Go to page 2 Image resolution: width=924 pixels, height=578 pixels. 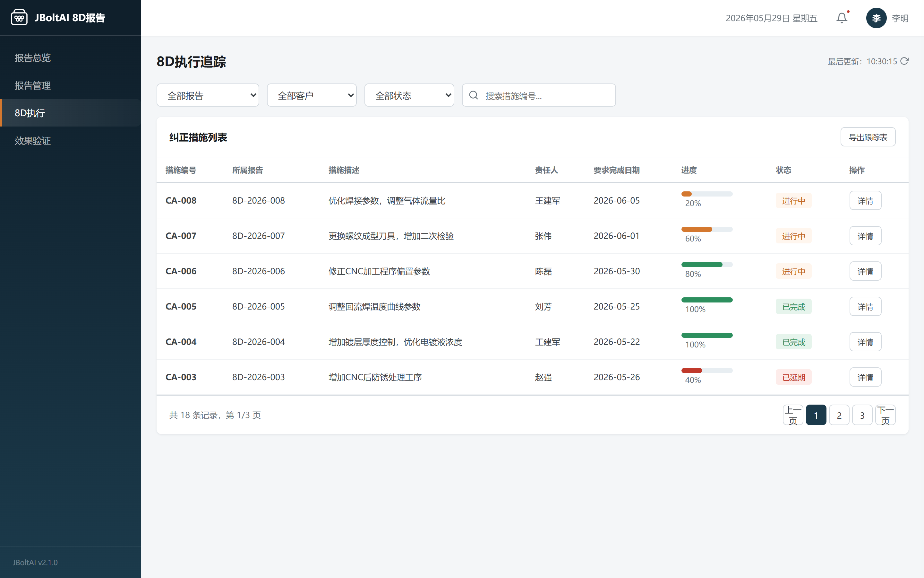coord(839,415)
